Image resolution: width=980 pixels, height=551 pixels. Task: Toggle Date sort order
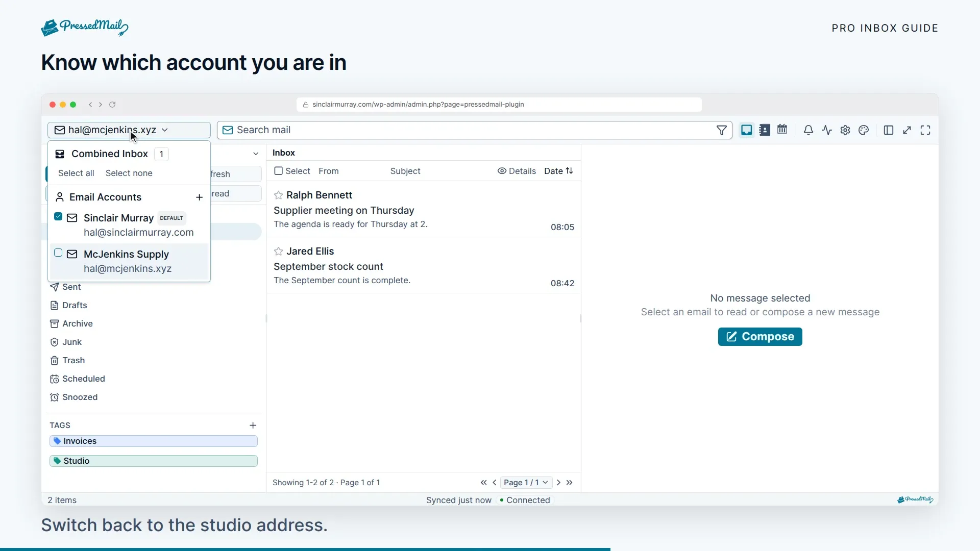(558, 171)
